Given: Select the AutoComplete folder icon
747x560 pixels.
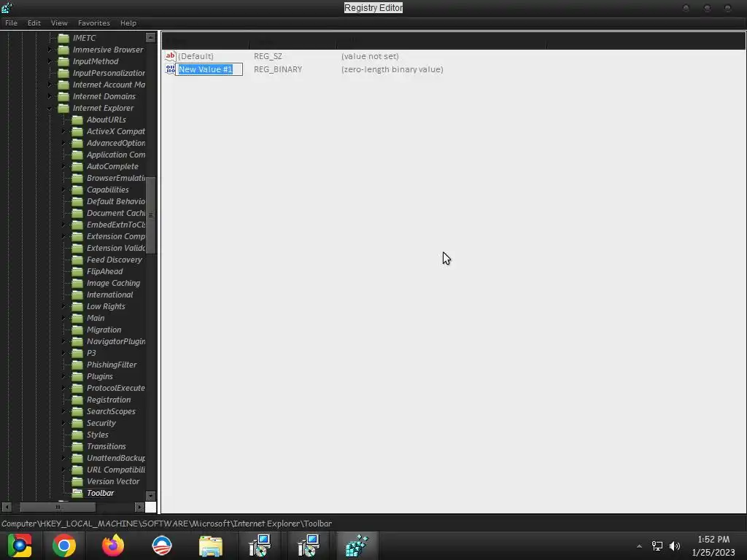Looking at the screenshot, I should click(x=77, y=166).
